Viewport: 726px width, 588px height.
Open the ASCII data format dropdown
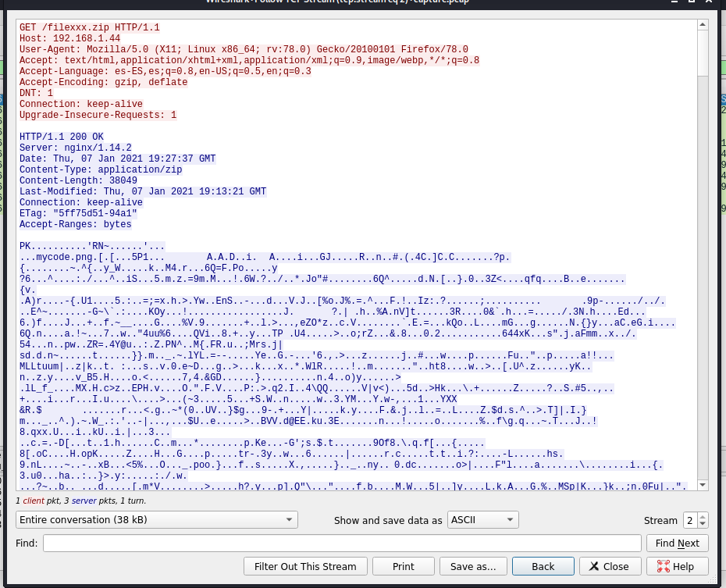point(483,519)
